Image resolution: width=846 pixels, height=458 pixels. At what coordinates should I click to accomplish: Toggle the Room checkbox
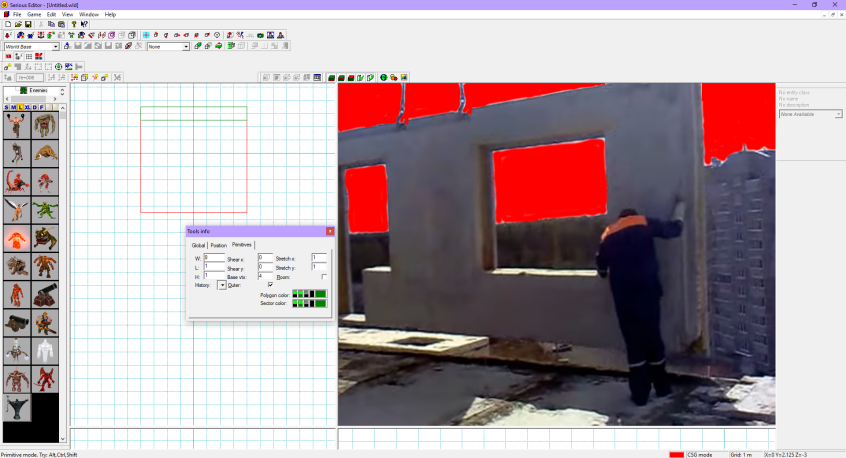click(x=324, y=277)
